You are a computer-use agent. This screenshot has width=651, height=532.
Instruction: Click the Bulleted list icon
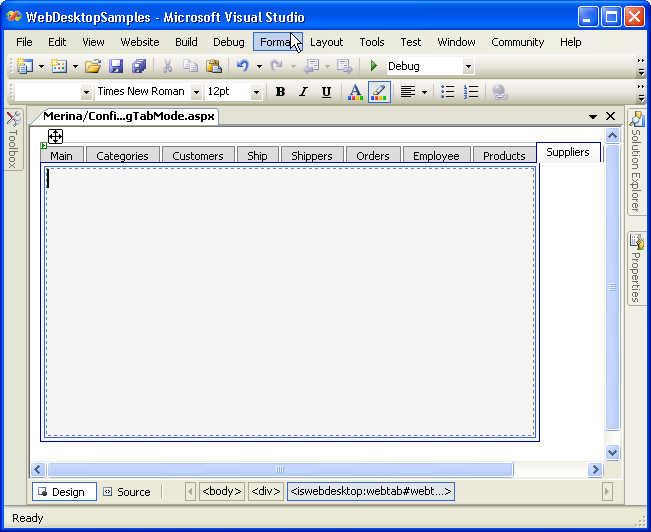[x=448, y=92]
